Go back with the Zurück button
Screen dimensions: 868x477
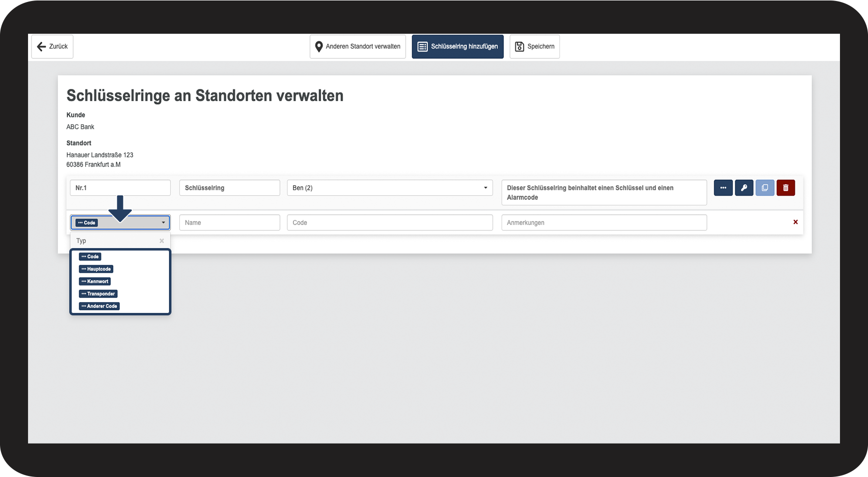point(53,47)
